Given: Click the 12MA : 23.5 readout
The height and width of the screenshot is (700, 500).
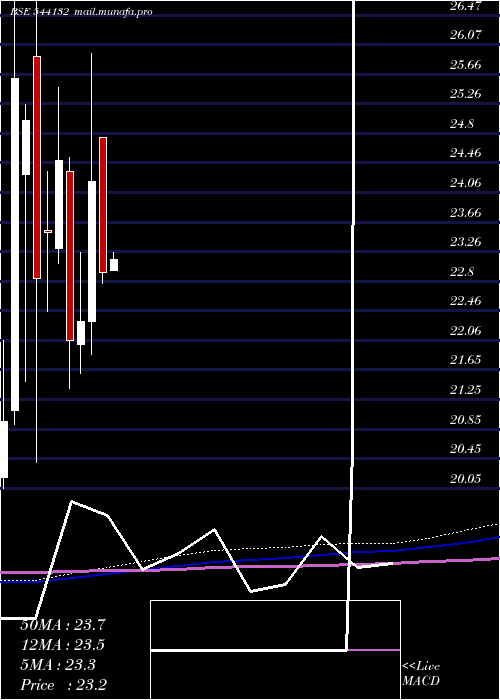Looking at the screenshot, I should click(x=63, y=645).
